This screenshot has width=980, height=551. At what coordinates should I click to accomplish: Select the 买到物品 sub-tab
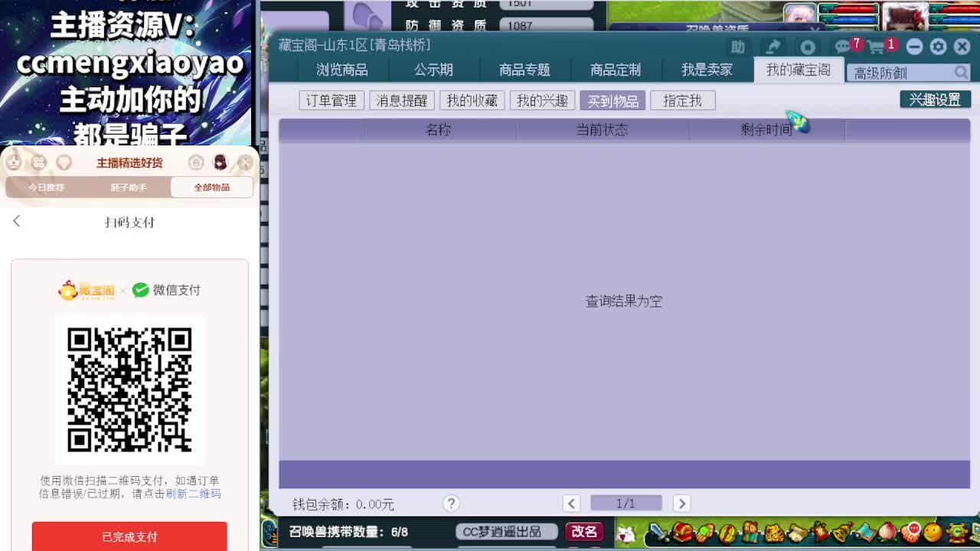[612, 100]
